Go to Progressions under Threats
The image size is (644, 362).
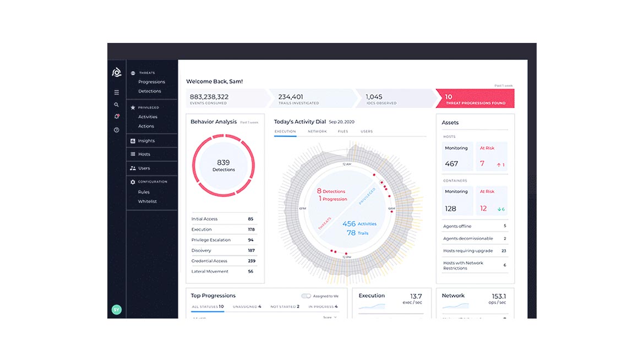coord(151,82)
